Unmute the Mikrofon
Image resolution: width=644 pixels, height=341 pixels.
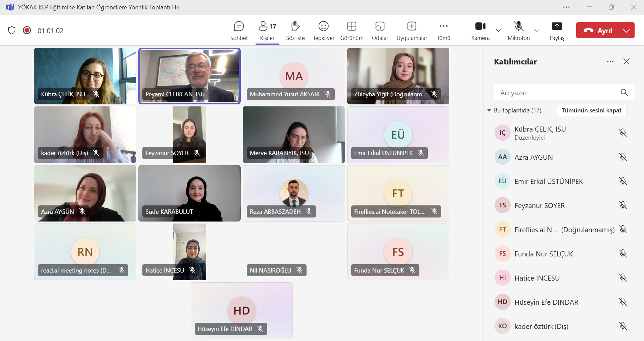[x=518, y=31]
